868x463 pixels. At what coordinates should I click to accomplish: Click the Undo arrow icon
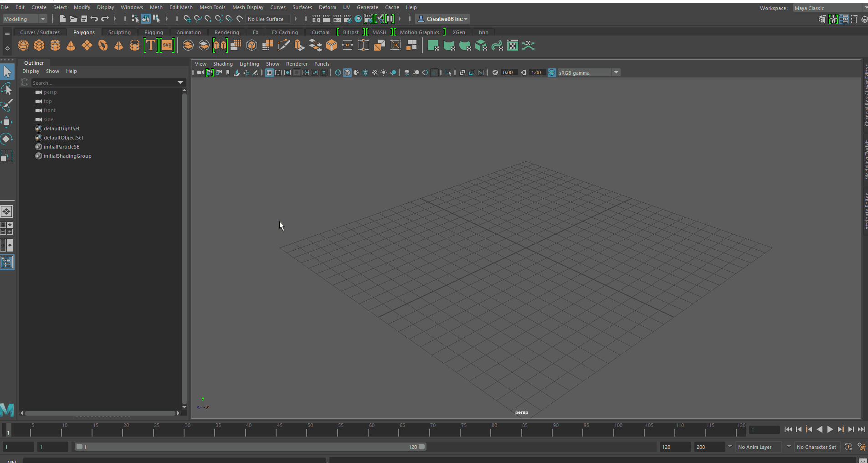pos(94,19)
